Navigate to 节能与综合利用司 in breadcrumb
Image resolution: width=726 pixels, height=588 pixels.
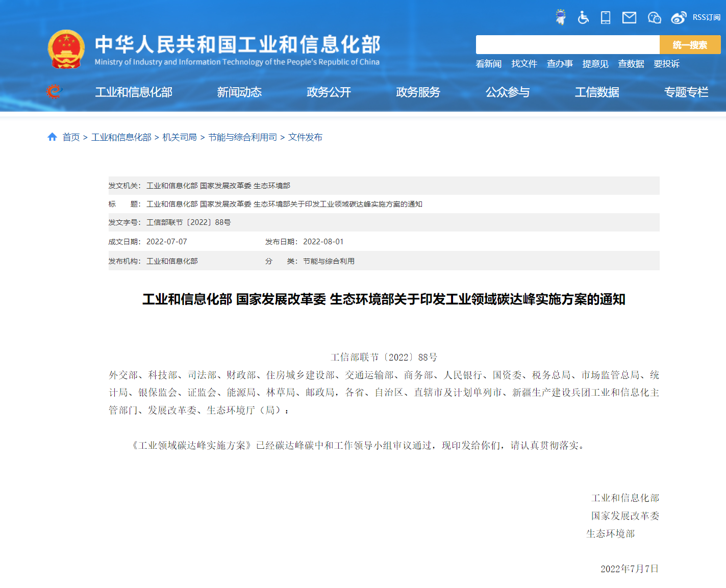click(242, 137)
